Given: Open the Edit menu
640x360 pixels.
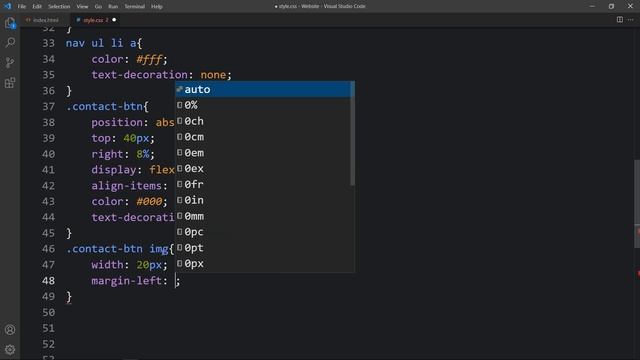Looking at the screenshot, I should click(37, 7).
